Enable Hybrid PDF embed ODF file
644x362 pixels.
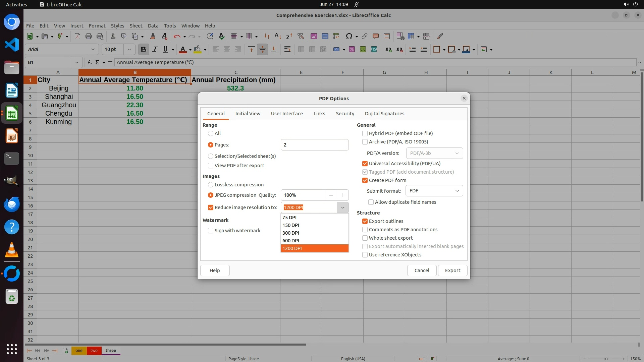coord(365,133)
